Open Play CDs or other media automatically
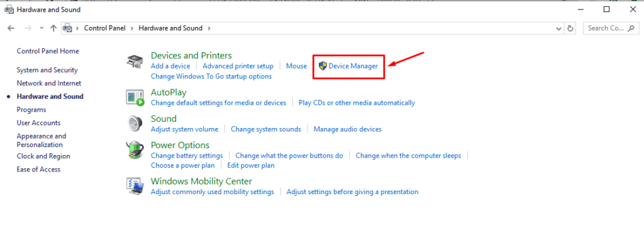 [357, 102]
